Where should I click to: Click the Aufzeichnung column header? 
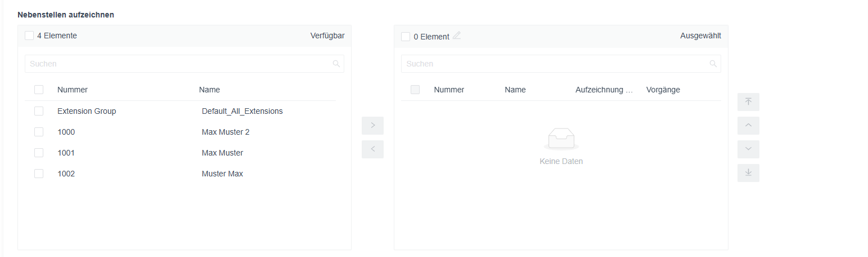click(604, 90)
